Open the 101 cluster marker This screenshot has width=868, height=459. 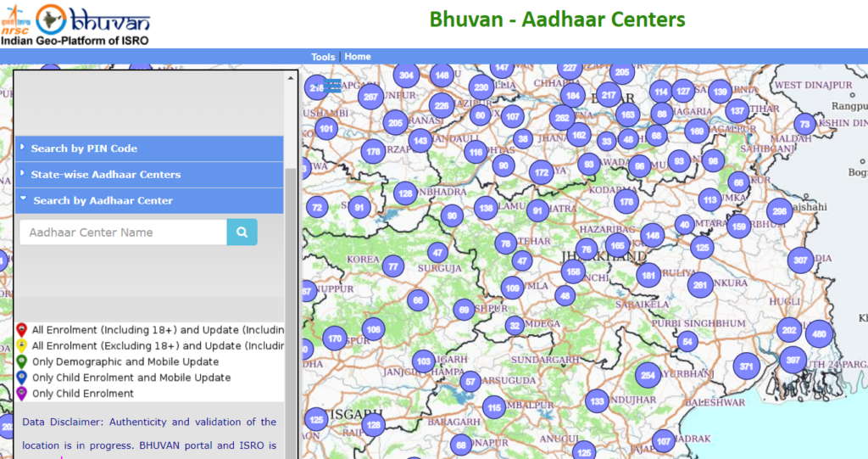326,129
